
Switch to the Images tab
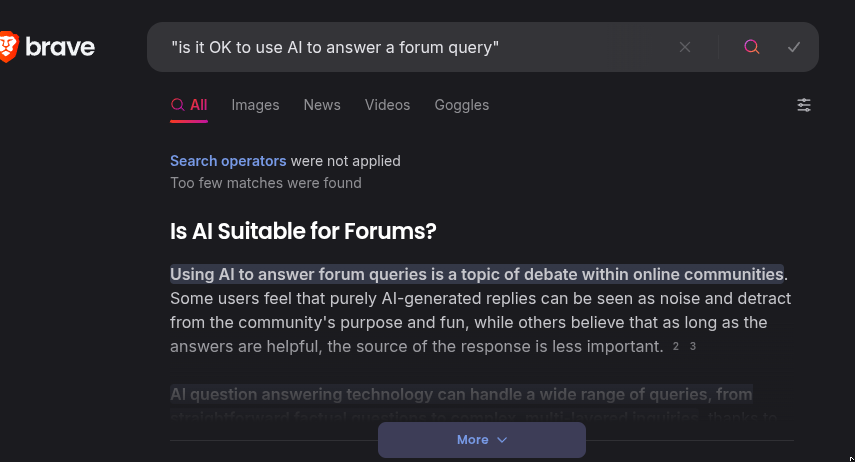[x=255, y=105]
